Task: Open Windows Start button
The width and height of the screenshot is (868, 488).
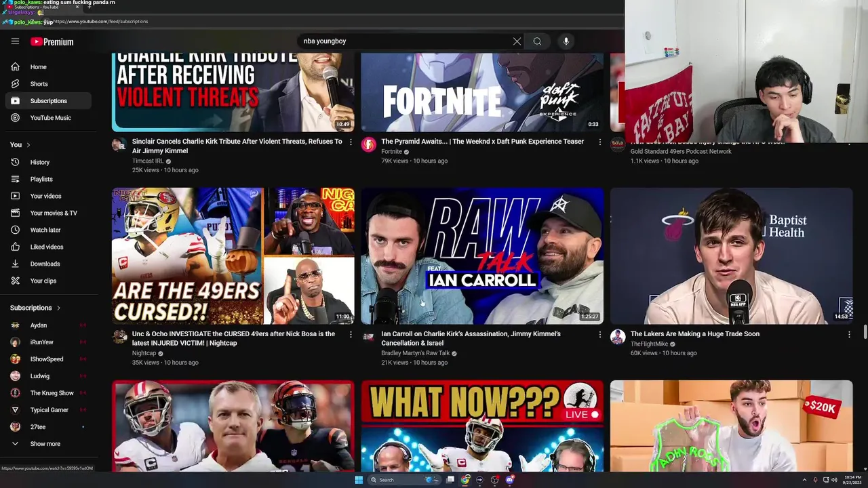Action: tap(359, 480)
